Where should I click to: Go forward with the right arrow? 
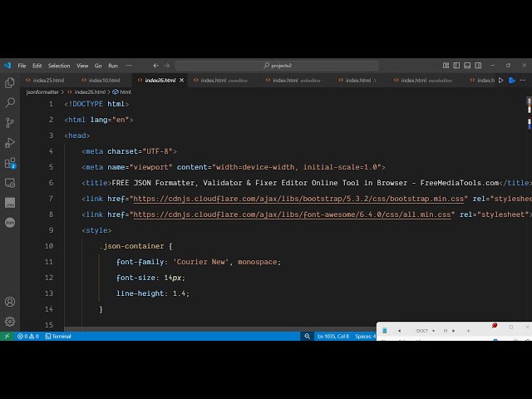[166, 66]
